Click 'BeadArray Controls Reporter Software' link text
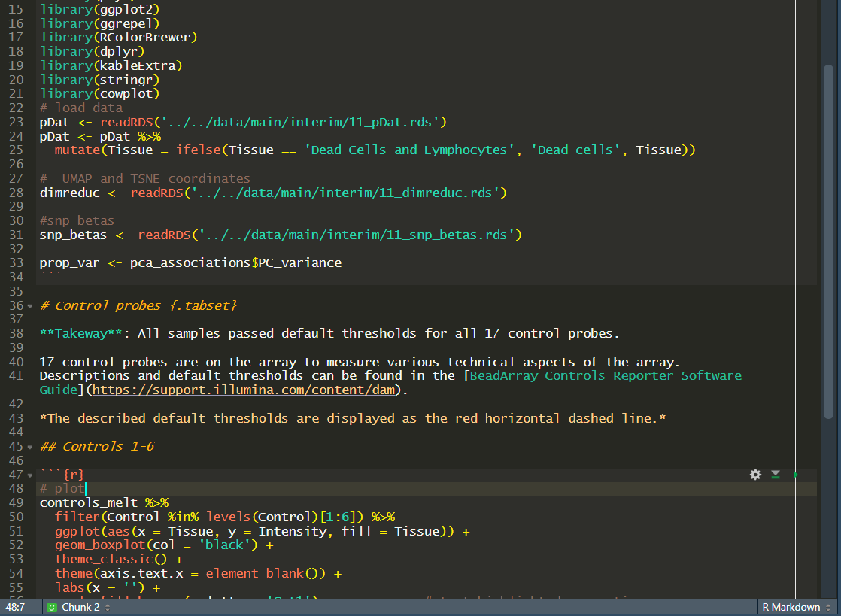 coord(606,376)
